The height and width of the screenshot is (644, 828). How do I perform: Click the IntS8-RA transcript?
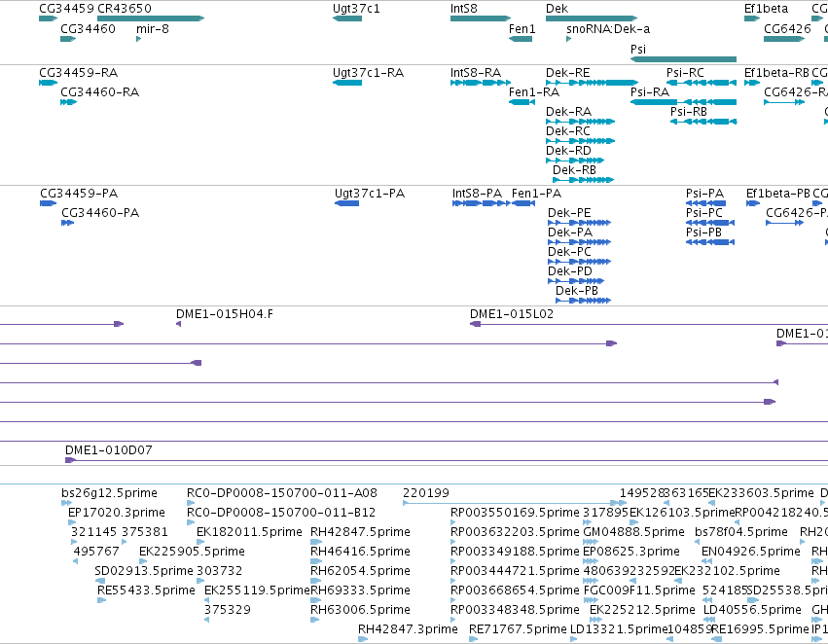pos(481,83)
